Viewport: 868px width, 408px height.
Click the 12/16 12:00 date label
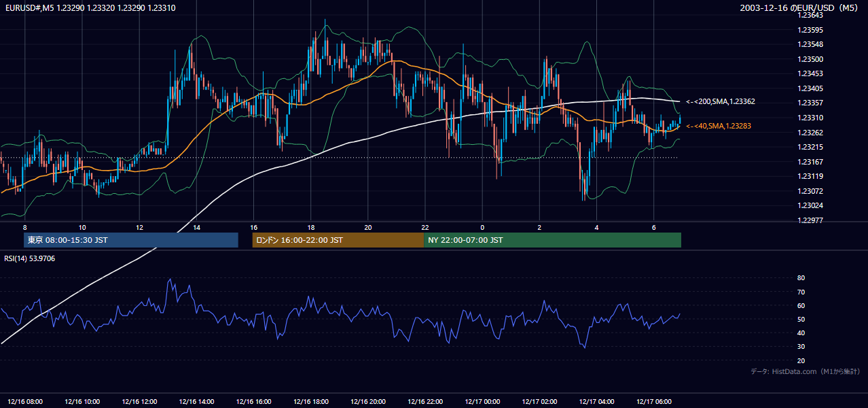coord(139,402)
